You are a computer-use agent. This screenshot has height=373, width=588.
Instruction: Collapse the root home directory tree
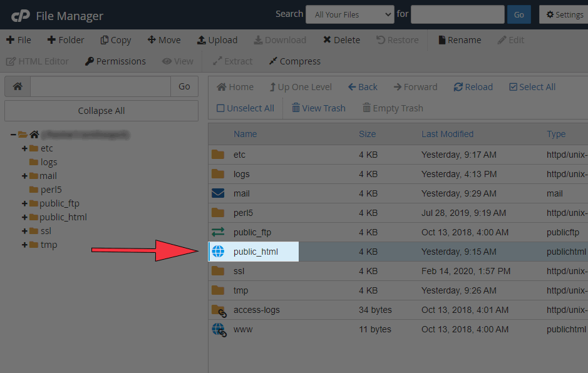pos(13,135)
